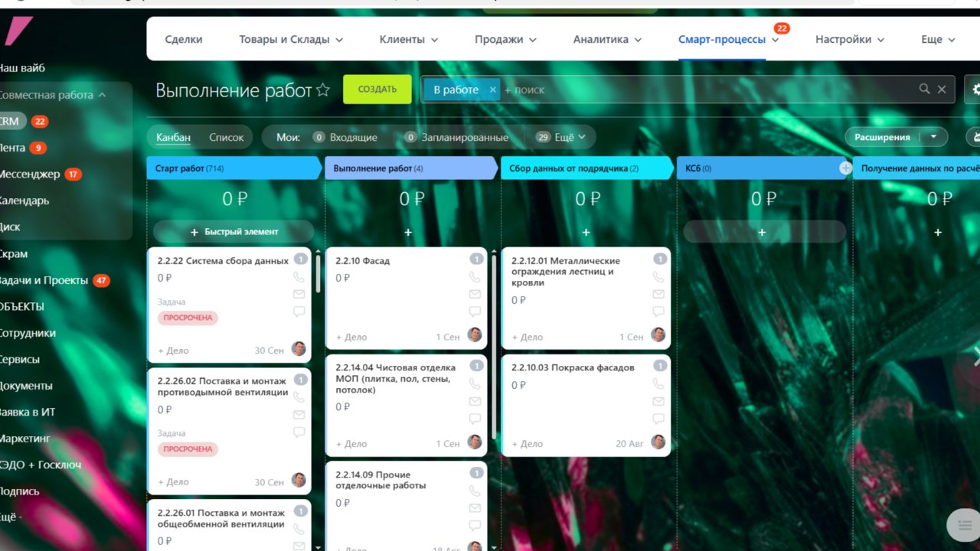Click phone icon on 2.2.10 Фасад card
The image size is (980, 551).
[475, 277]
